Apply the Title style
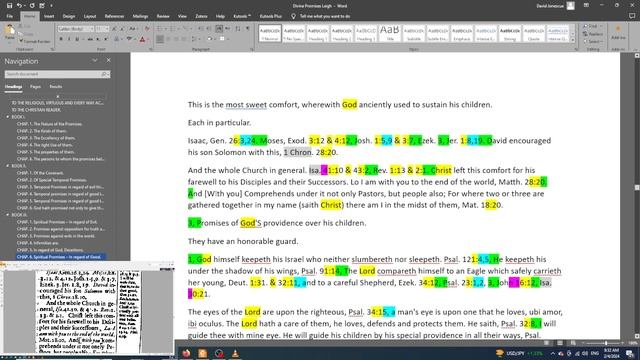 point(390,33)
